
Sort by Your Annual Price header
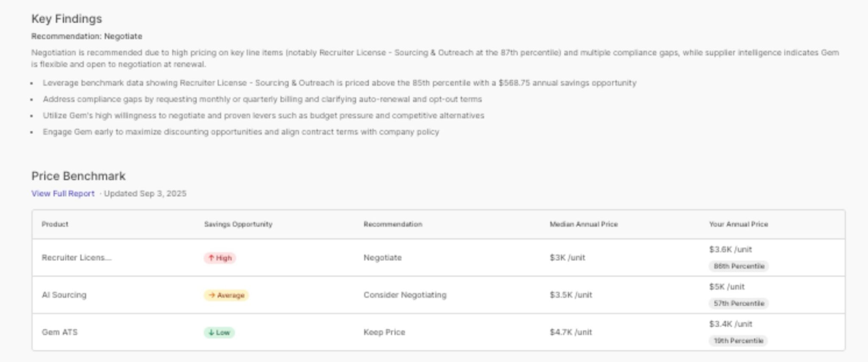738,224
